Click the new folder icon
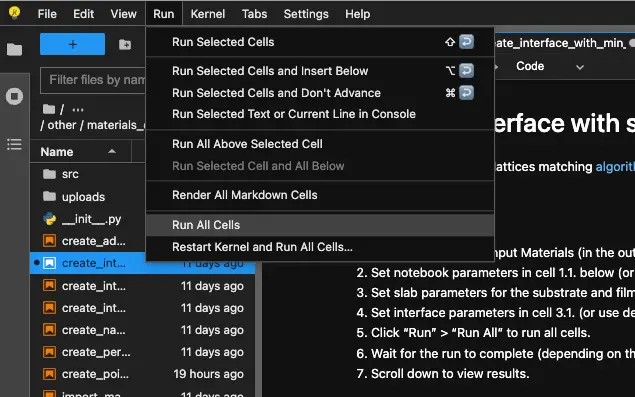This screenshot has width=635, height=397. [x=125, y=45]
